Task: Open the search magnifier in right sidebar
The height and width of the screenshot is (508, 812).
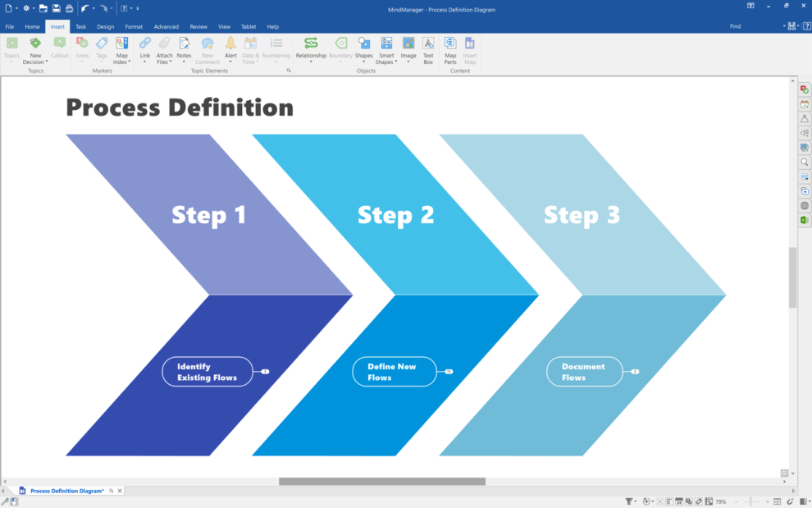Action: [x=805, y=162]
